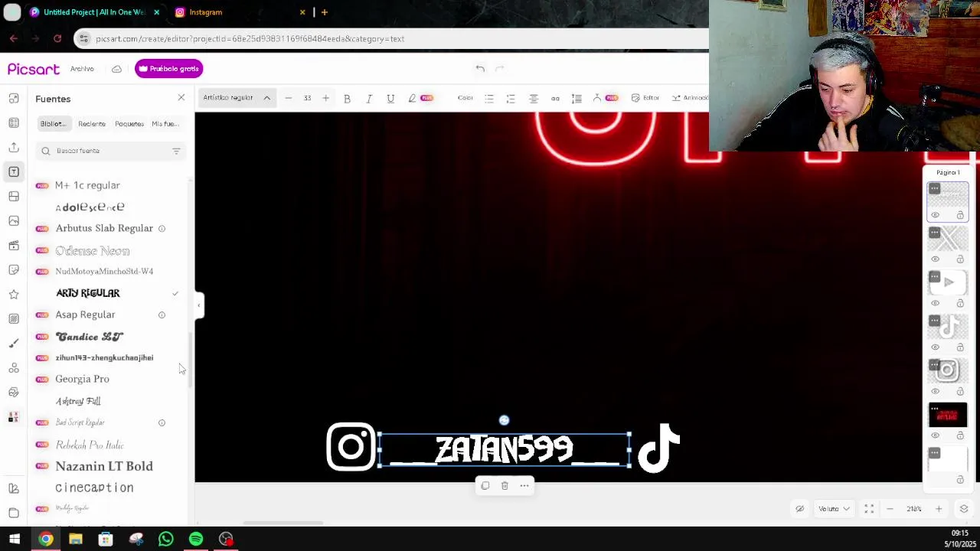The height and width of the screenshot is (551, 980).
Task: Open more options for selected text
Action: point(524,486)
